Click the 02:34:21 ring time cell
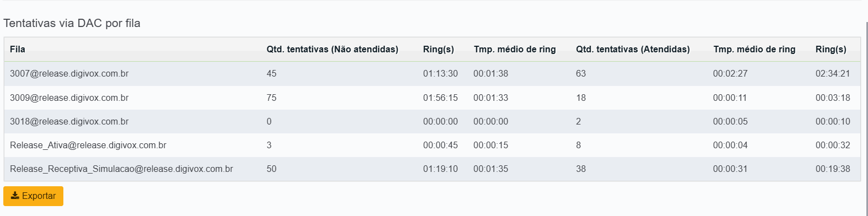Screen dimensions: 868x216 coord(833,73)
